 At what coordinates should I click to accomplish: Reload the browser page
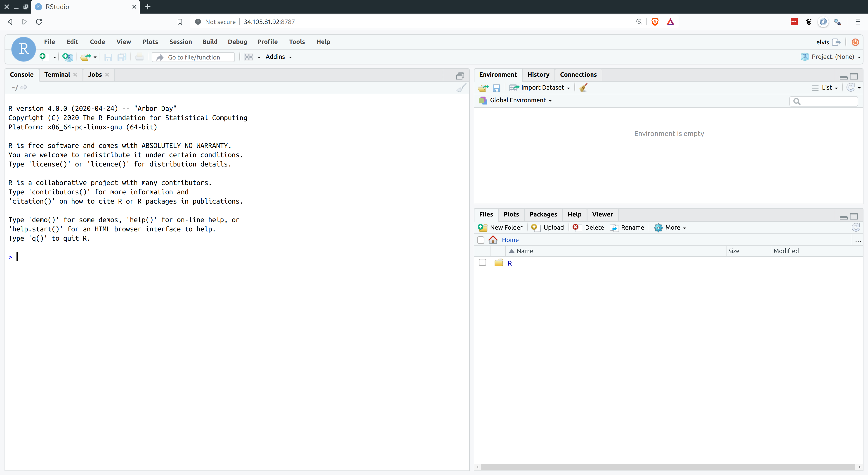pos(39,21)
